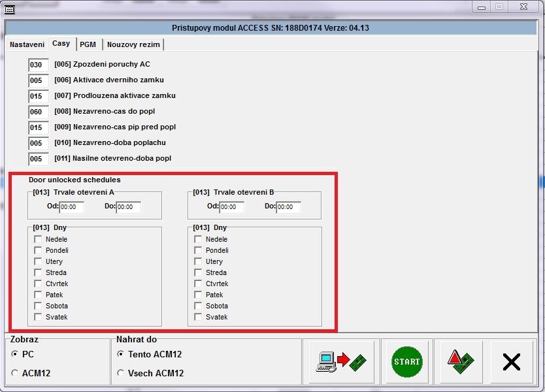Open the PGM tab
Image resolution: width=545 pixels, height=392 pixels.
(88, 44)
